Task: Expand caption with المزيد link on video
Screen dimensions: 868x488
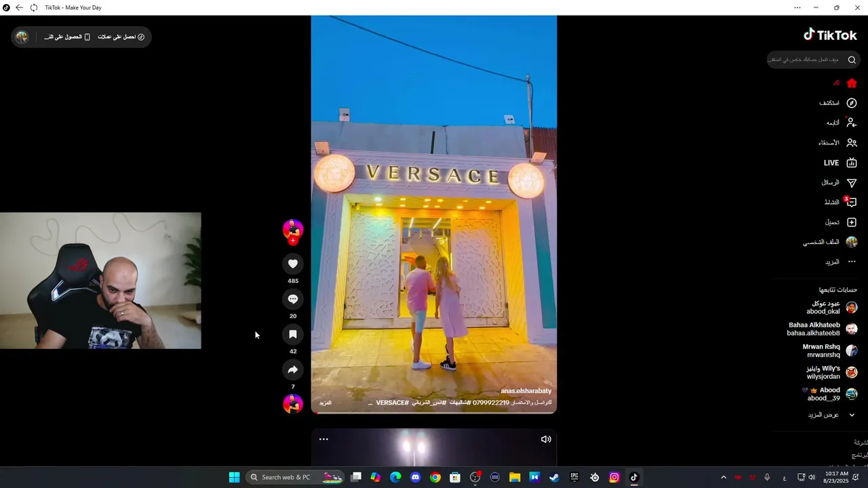Action: click(325, 403)
